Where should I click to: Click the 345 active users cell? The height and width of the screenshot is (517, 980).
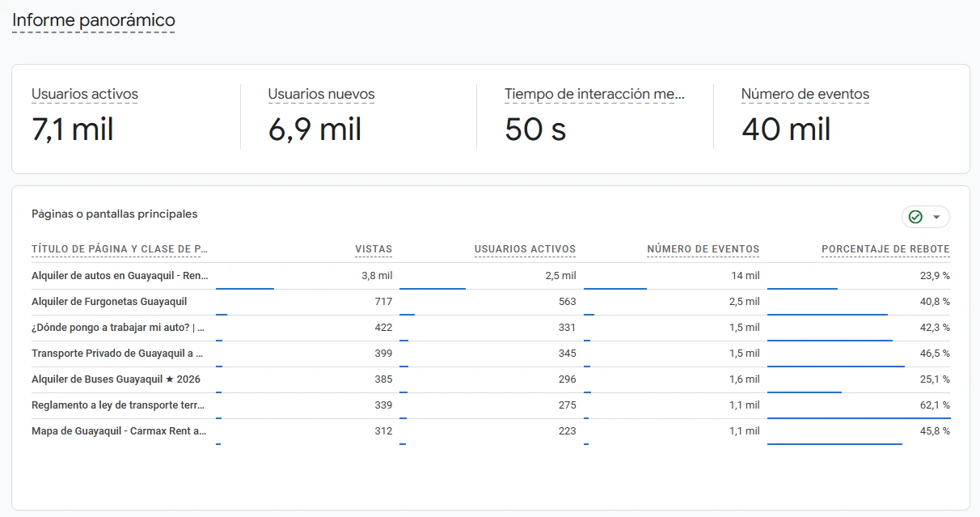tap(567, 354)
